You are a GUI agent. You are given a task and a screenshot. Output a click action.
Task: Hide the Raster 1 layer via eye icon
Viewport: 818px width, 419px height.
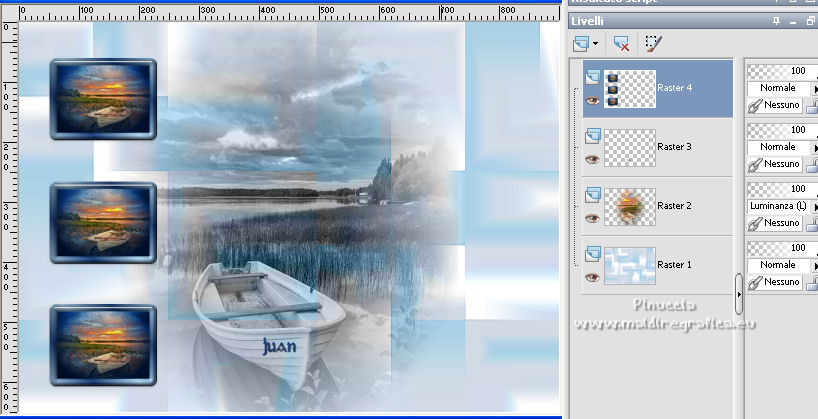592,278
